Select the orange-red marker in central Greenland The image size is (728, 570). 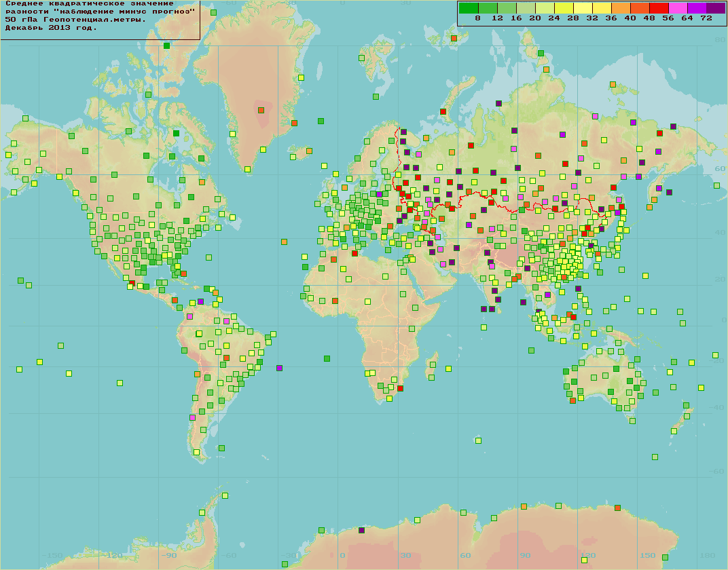pyautogui.click(x=261, y=111)
